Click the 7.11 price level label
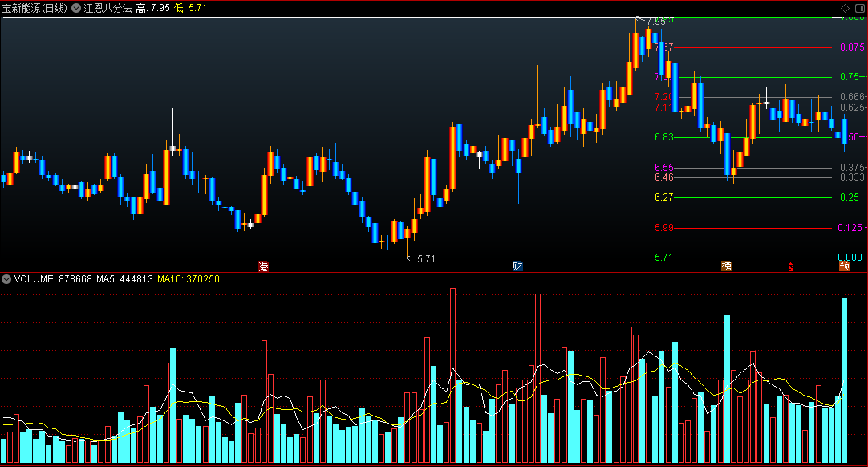This screenshot has width=868, height=467. [x=663, y=108]
